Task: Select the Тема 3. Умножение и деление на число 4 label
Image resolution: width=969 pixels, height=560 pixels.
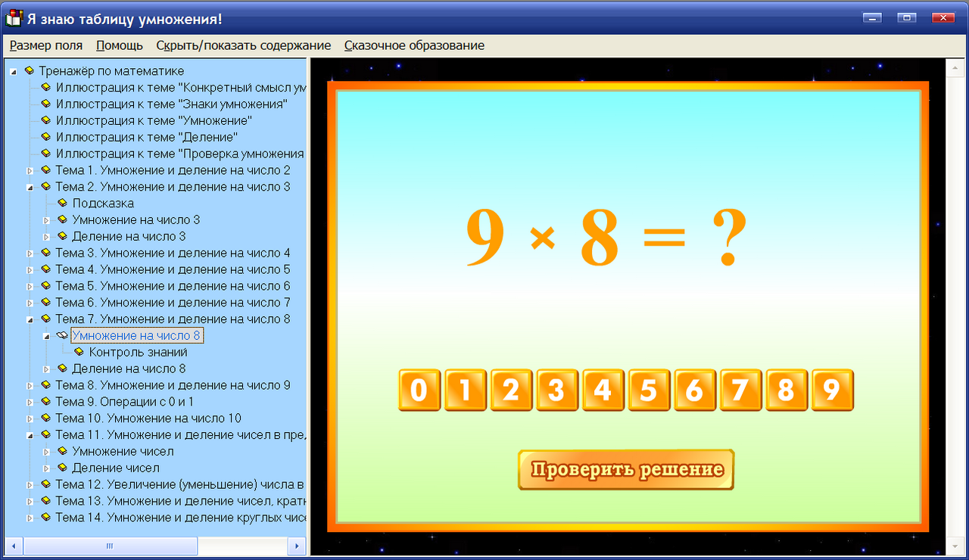Action: pos(173,253)
